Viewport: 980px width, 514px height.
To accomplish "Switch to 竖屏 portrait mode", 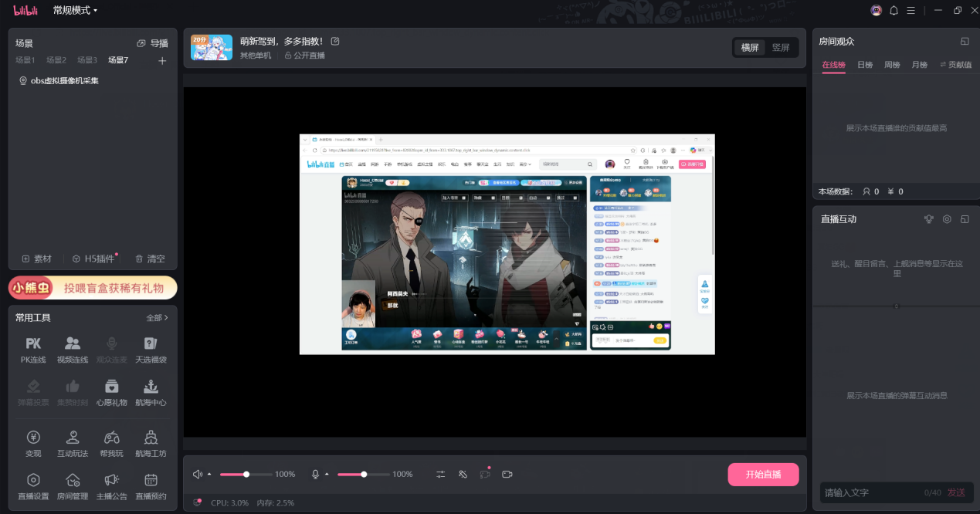I will (x=781, y=47).
